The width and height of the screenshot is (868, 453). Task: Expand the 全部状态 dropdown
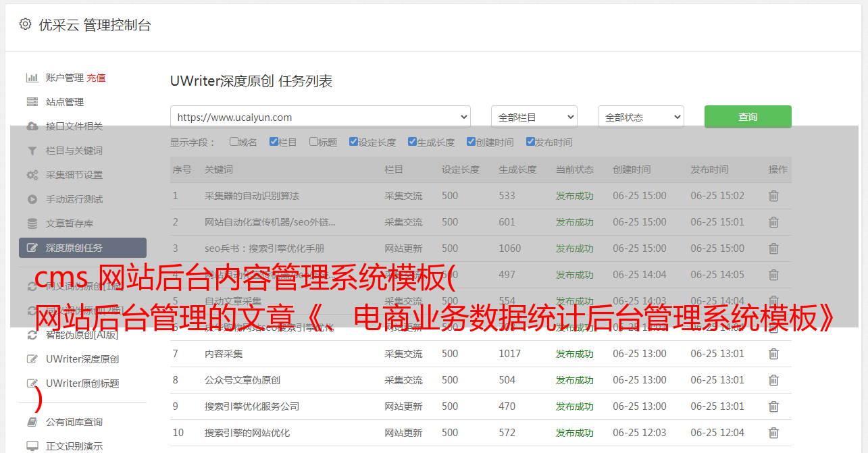pyautogui.click(x=640, y=117)
